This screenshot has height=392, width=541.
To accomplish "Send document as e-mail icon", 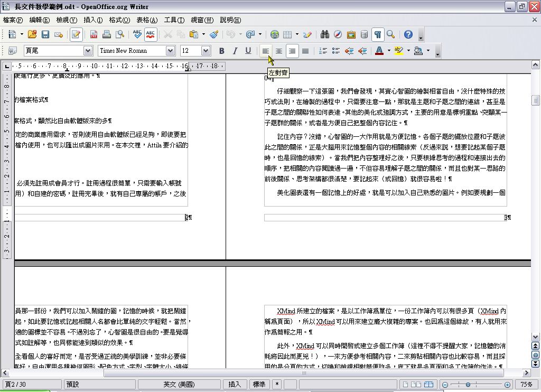I will point(58,34).
